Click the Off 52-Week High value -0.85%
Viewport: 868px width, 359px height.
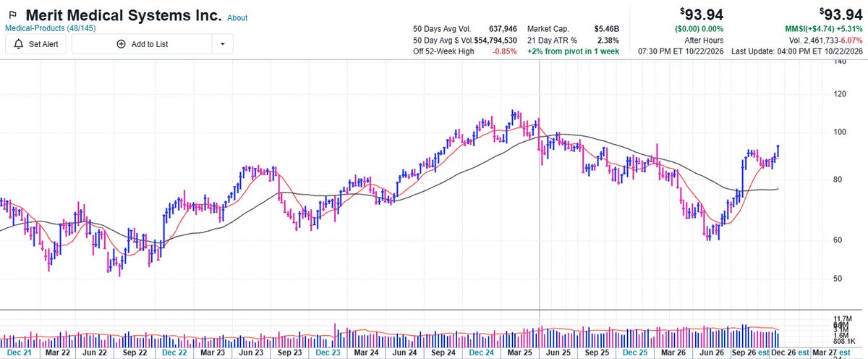[x=503, y=51]
